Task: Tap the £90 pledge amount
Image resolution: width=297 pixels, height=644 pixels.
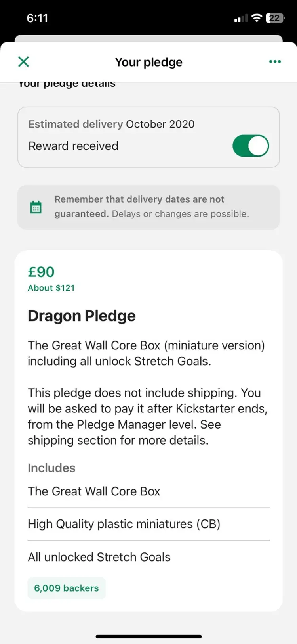Action: 41,272
